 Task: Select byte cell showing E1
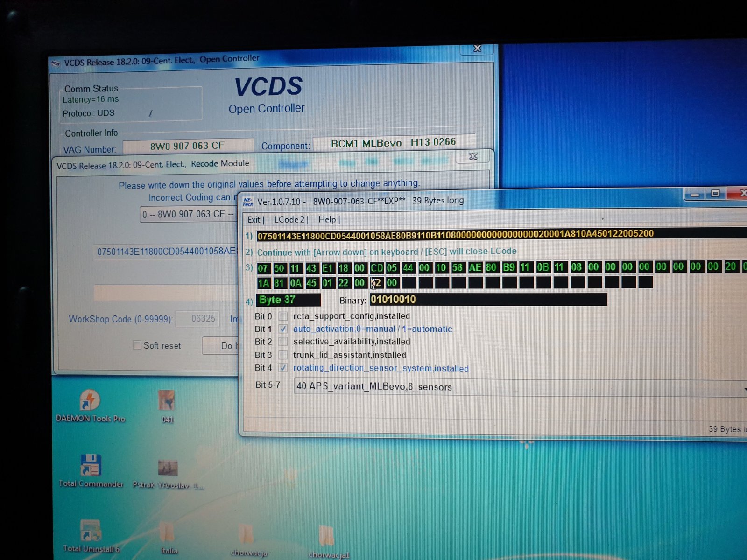tap(327, 268)
